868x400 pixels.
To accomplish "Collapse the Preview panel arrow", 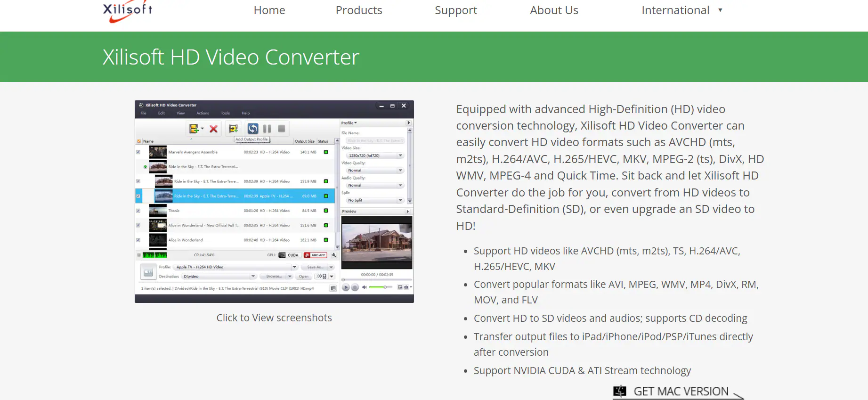I will coord(408,212).
